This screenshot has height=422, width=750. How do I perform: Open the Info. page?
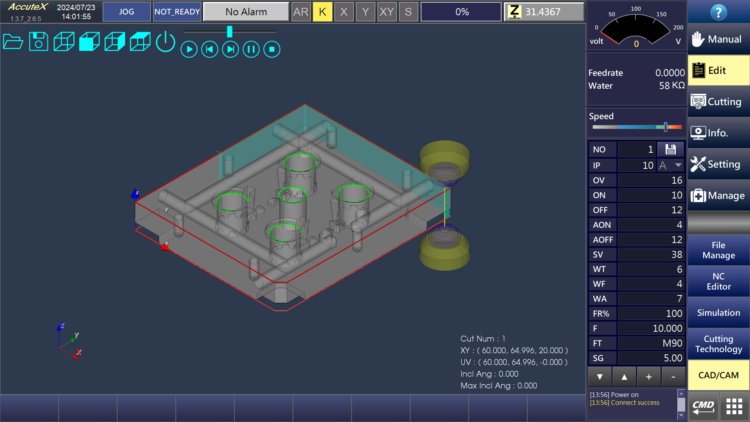[x=718, y=133]
